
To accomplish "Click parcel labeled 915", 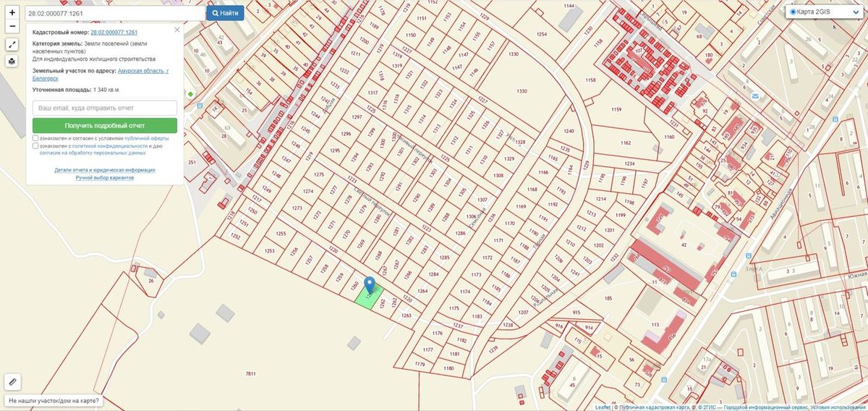I will [576, 312].
